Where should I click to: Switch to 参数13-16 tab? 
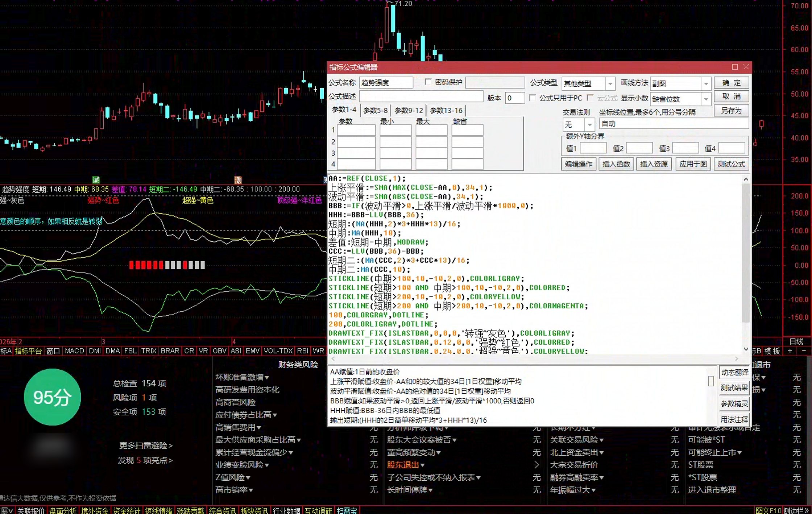point(446,111)
